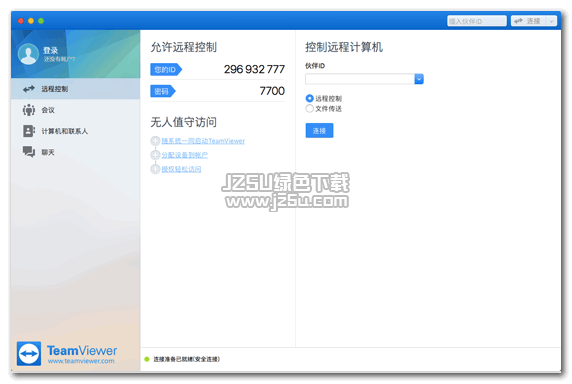The image size is (572, 384).
Task: Select the 远程控制 sidebar tab
Action: tap(76, 89)
